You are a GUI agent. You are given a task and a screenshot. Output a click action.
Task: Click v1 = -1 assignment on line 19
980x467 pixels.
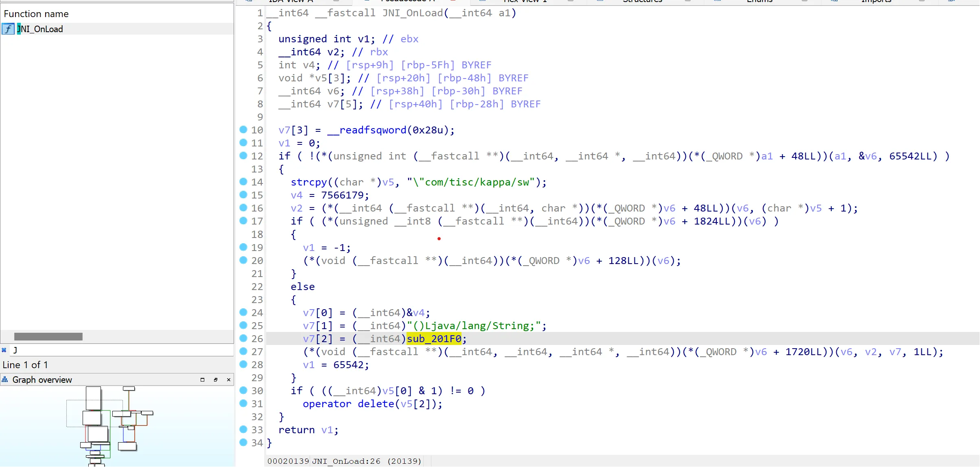tap(327, 248)
